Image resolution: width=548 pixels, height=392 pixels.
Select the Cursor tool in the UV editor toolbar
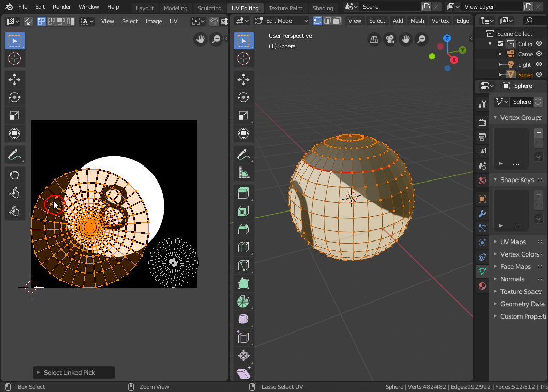point(14,58)
